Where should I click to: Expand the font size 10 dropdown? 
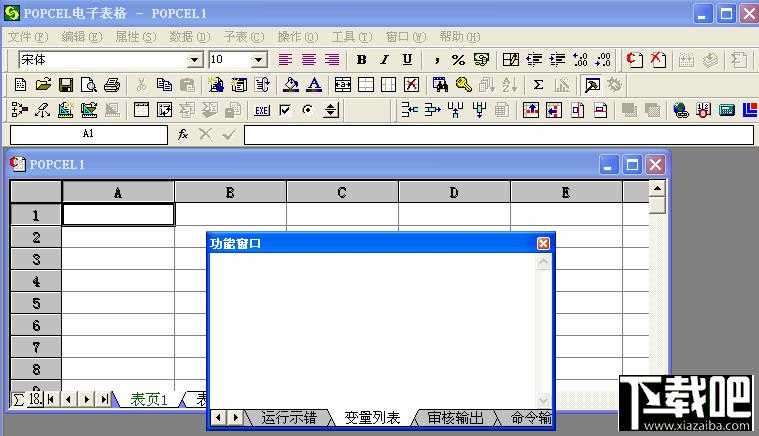coord(259,60)
